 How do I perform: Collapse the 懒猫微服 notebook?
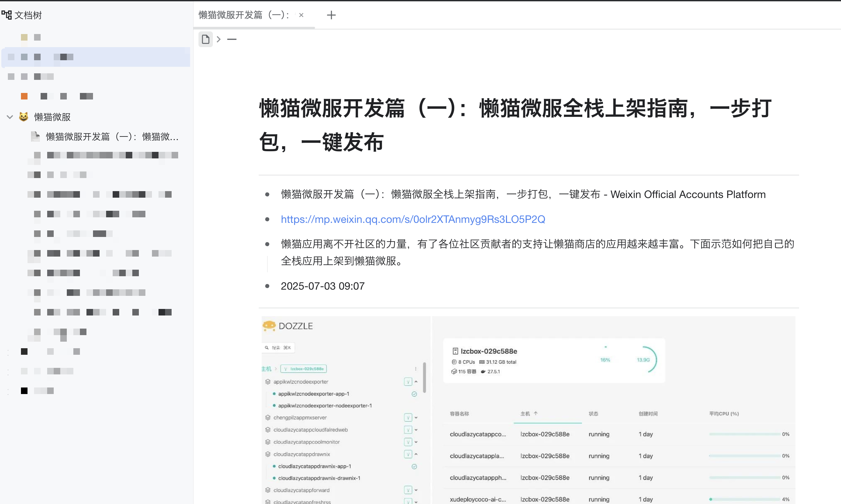click(10, 117)
